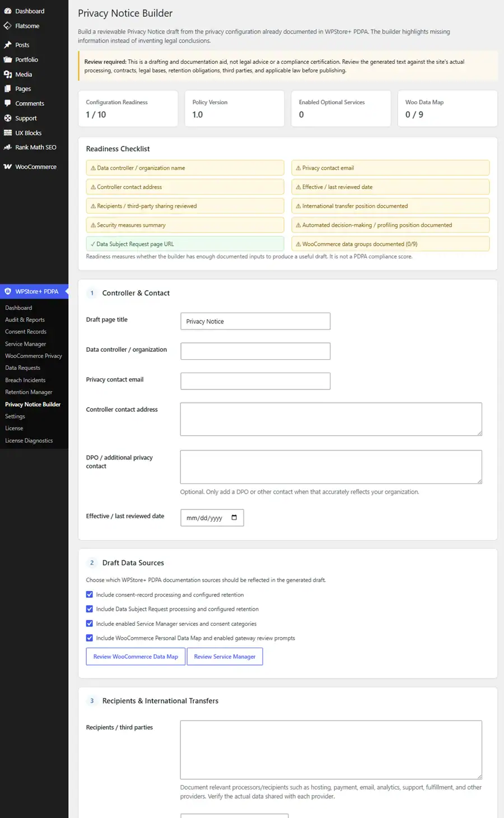Go to Service Manager submenu
Screen dimensions: 504x818
26,344
